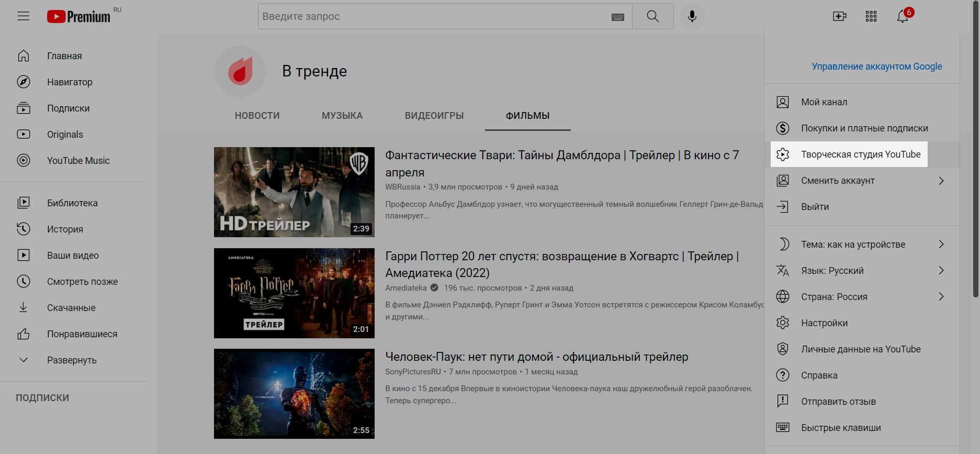Click the shield personal data icon
Screen dimensions: 980x454
point(783,349)
